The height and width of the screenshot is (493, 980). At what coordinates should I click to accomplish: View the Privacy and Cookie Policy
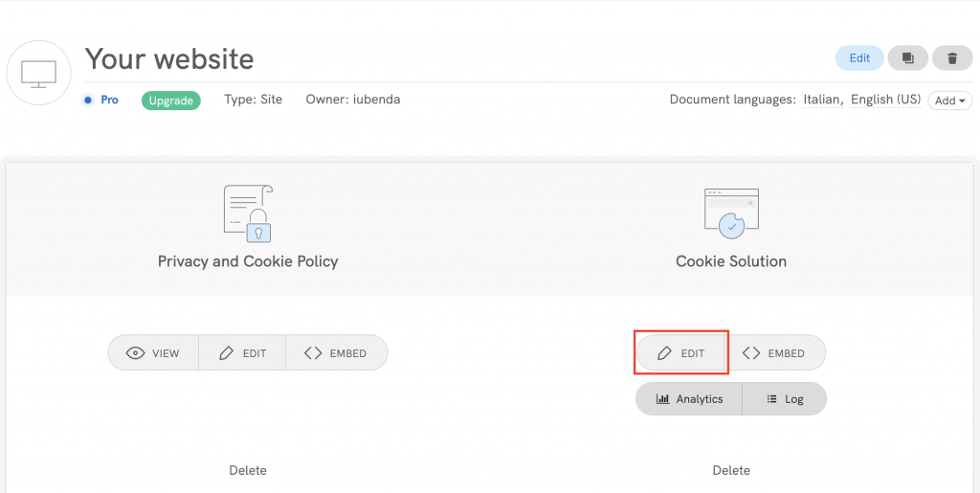point(153,353)
